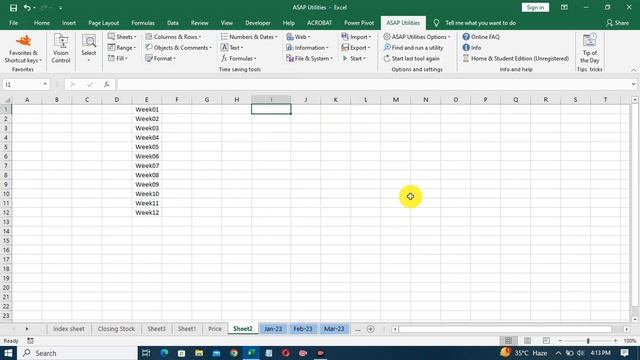This screenshot has width=640, height=360.
Task: Show the Tip of the Day
Action: pyautogui.click(x=589, y=49)
